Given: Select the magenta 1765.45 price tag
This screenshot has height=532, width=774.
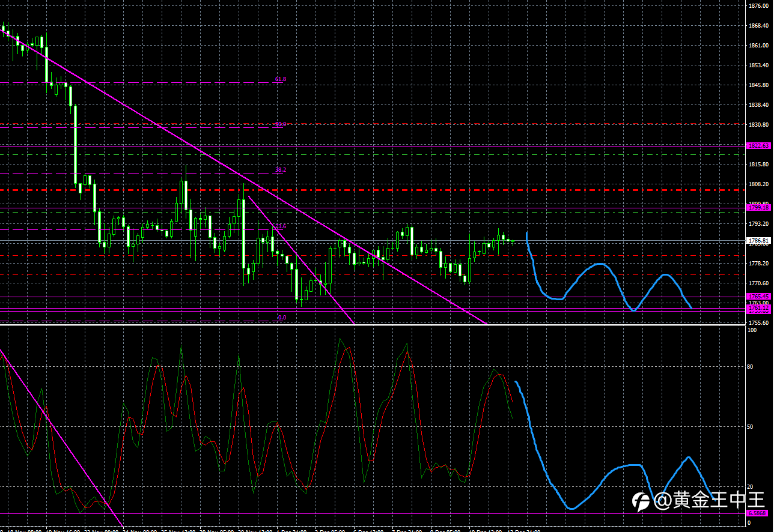Looking at the screenshot, I should 758,297.
